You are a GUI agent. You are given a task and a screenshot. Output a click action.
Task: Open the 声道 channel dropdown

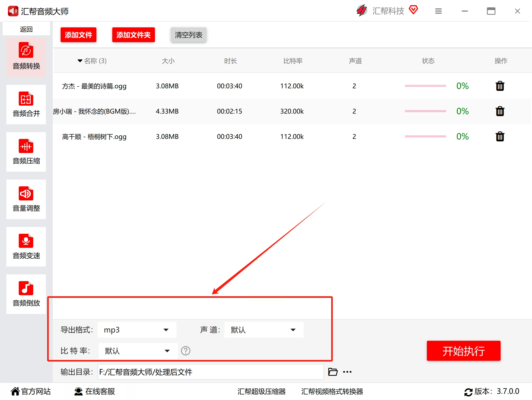[263, 330]
